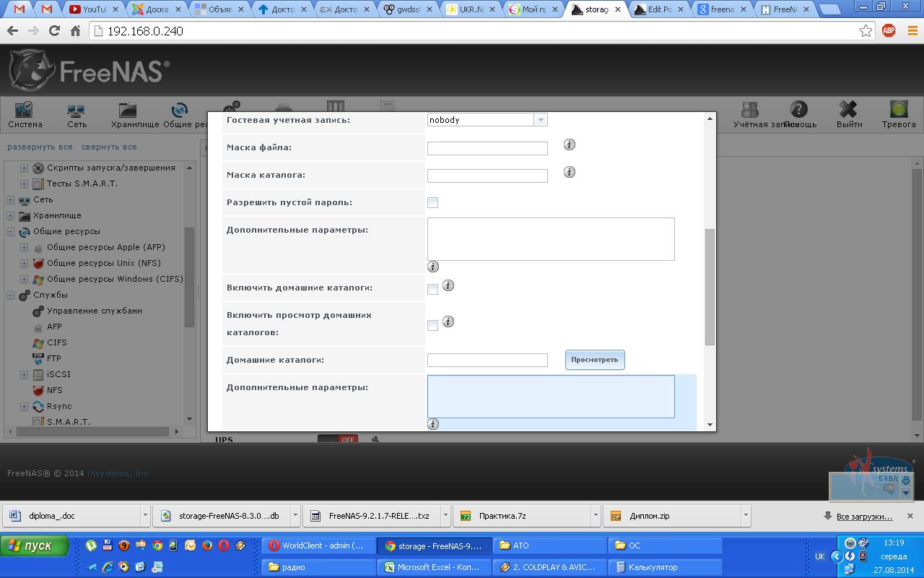The height and width of the screenshot is (578, 924).
Task: Click the browser back arrow
Action: (x=12, y=31)
